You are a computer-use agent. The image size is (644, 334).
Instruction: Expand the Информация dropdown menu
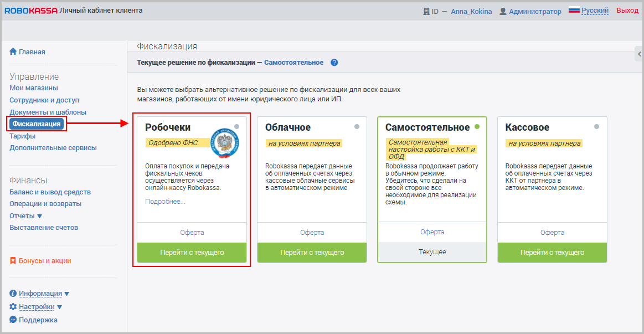tap(66, 294)
